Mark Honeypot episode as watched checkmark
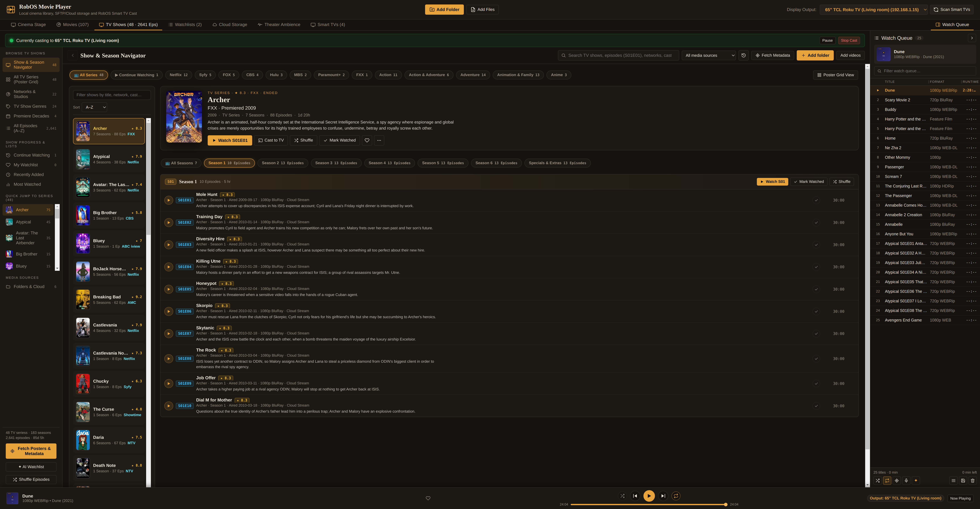This screenshot has width=980, height=509. pos(816,289)
